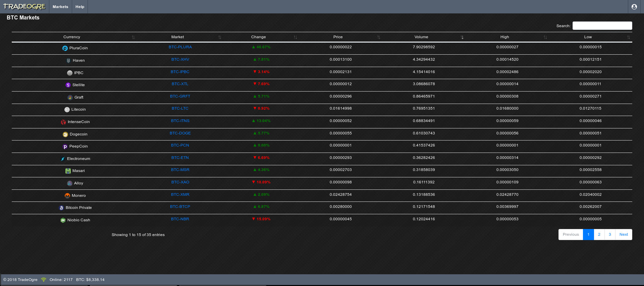The image size is (644, 286).
Task: Click the Dogecoin coin icon
Action: (x=65, y=134)
